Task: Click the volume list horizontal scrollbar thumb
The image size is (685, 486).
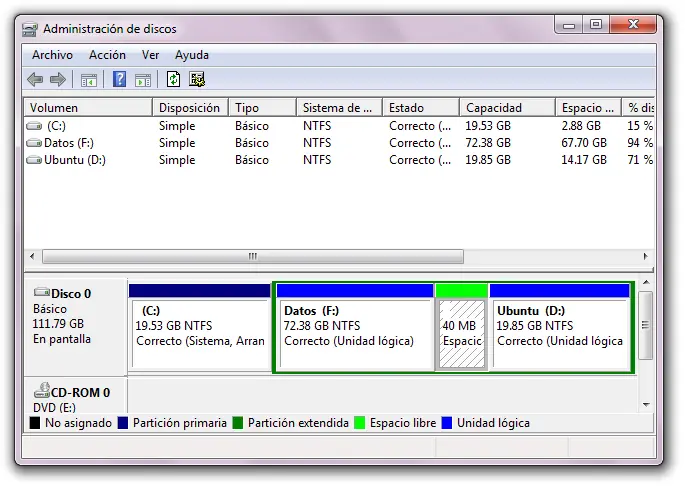Action: 253,257
